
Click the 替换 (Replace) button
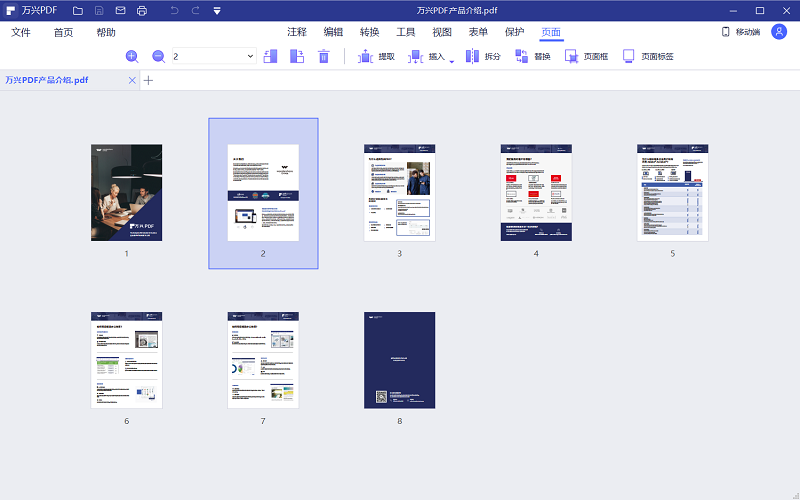tap(533, 57)
